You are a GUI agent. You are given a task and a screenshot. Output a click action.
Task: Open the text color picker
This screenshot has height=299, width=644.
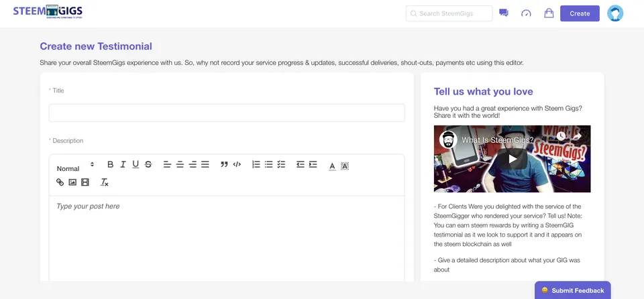[332, 166]
